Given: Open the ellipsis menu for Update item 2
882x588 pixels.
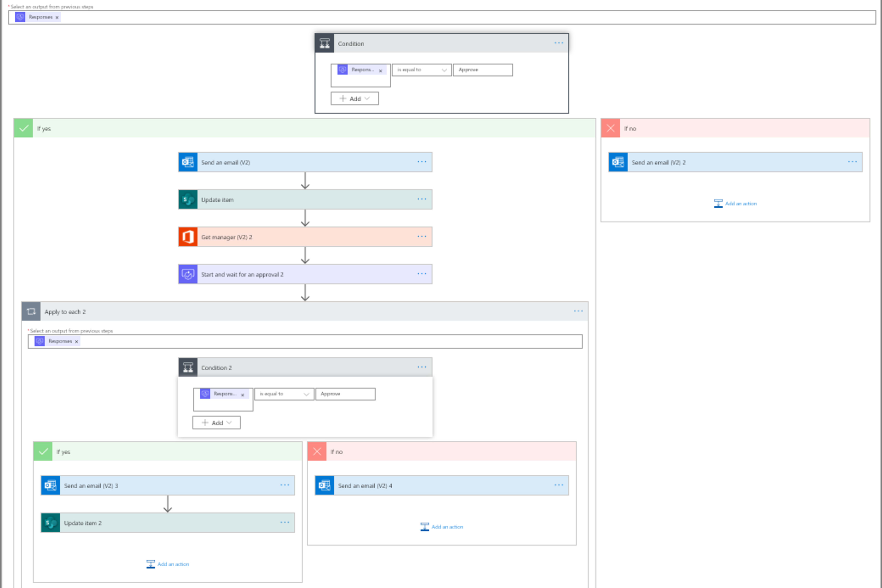Looking at the screenshot, I should (x=285, y=522).
